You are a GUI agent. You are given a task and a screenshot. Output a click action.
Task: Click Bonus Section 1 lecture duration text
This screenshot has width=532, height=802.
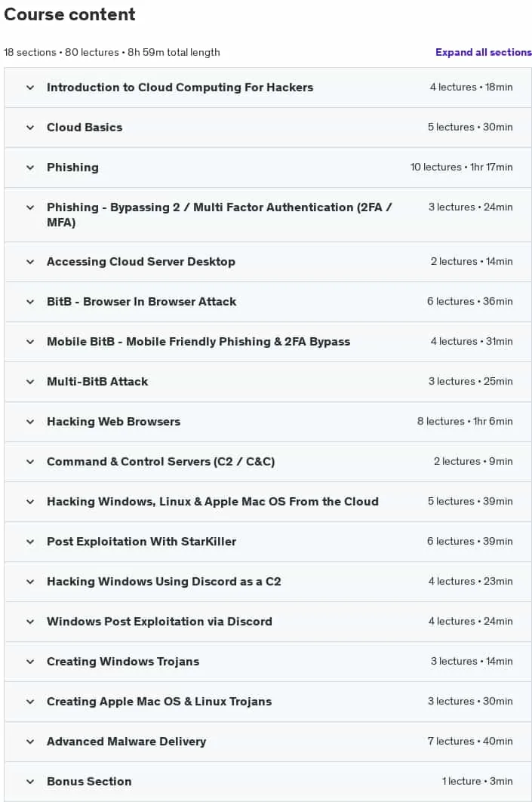tap(477, 781)
